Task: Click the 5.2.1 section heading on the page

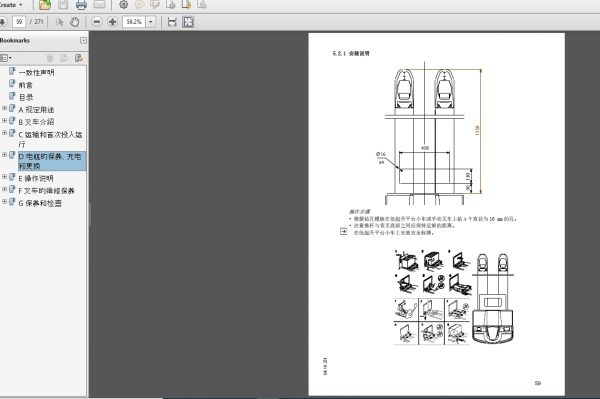Action: (x=351, y=54)
